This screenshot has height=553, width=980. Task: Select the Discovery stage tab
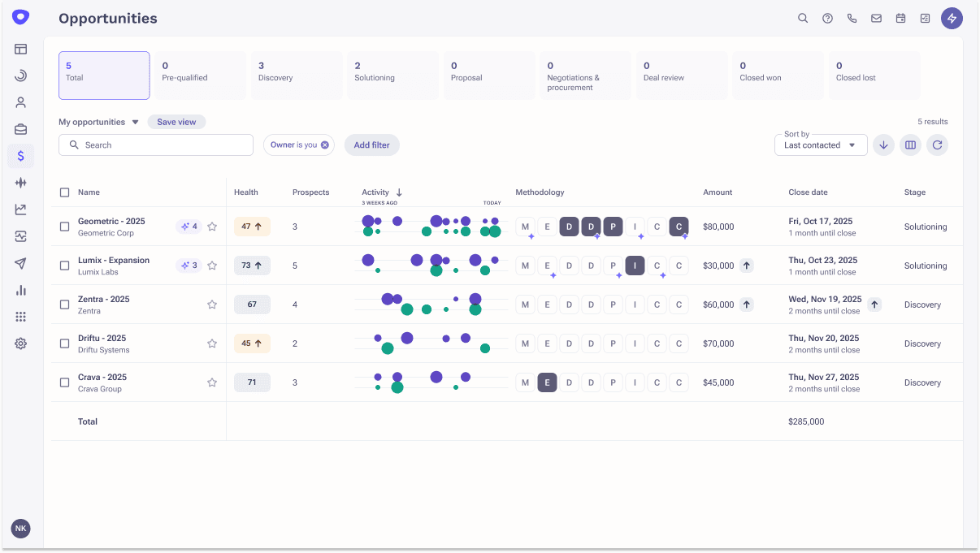(296, 75)
